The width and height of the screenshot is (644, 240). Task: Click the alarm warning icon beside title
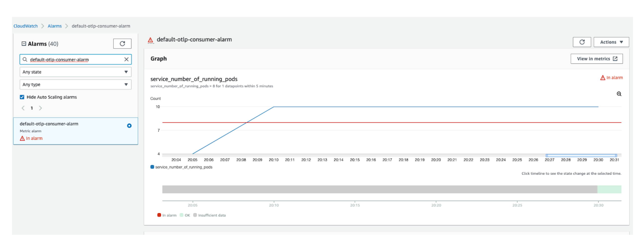point(151,40)
